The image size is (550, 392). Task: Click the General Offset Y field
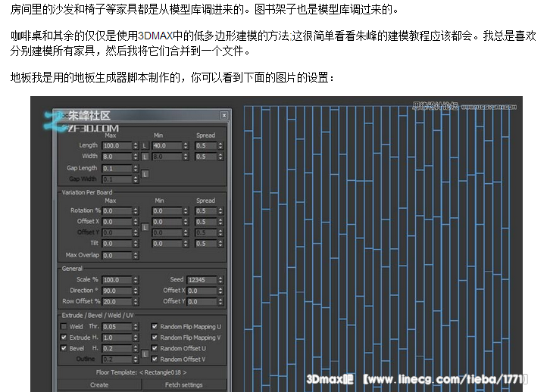click(202, 302)
